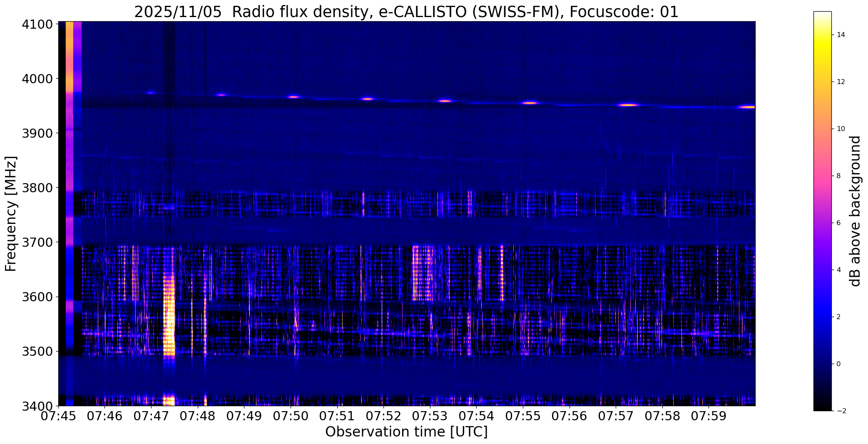The width and height of the screenshot is (868, 444).
Task: Click the 'Frequency [MHz]' y-axis label
Action: (x=11, y=213)
